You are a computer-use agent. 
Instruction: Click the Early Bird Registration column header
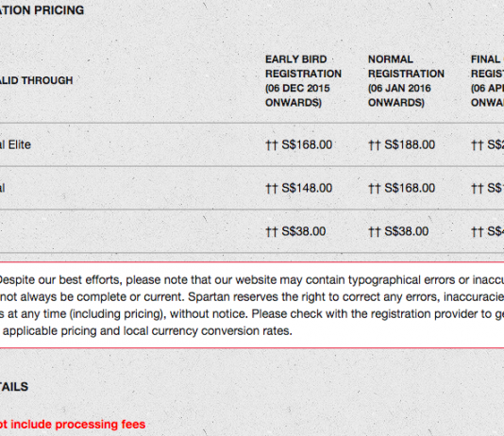coord(303,80)
